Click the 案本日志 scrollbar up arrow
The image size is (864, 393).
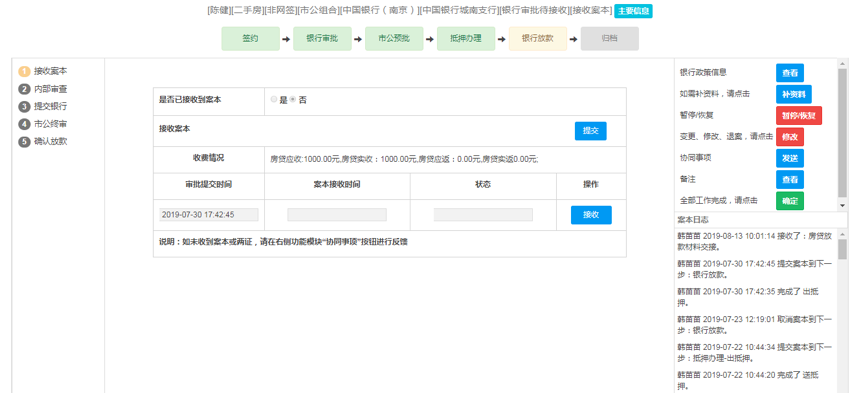coord(843,234)
